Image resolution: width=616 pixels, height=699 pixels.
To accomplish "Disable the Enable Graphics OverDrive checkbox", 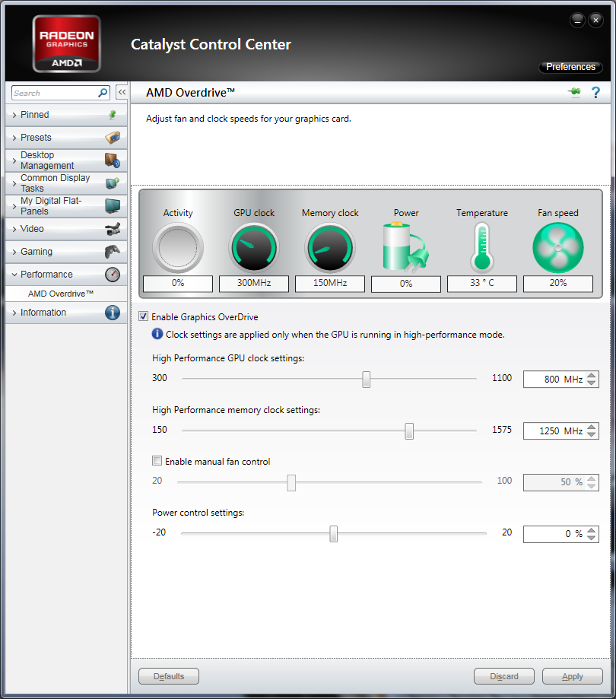I will (144, 316).
